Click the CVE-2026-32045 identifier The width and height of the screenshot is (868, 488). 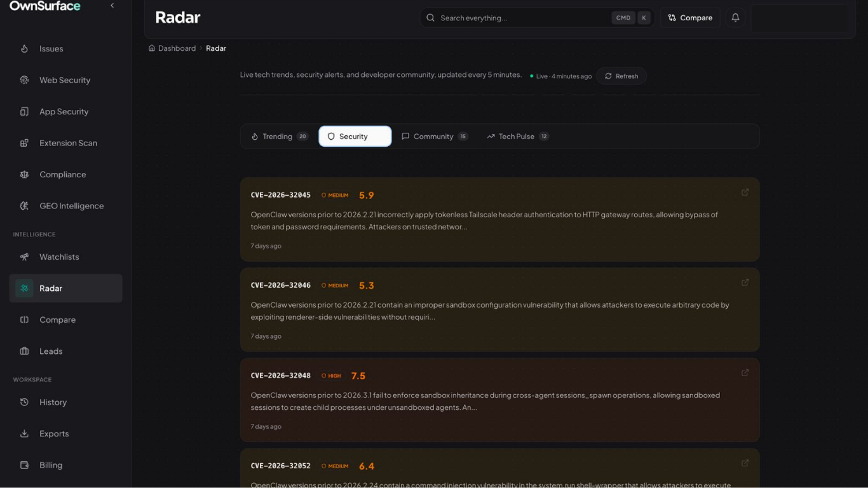281,195
